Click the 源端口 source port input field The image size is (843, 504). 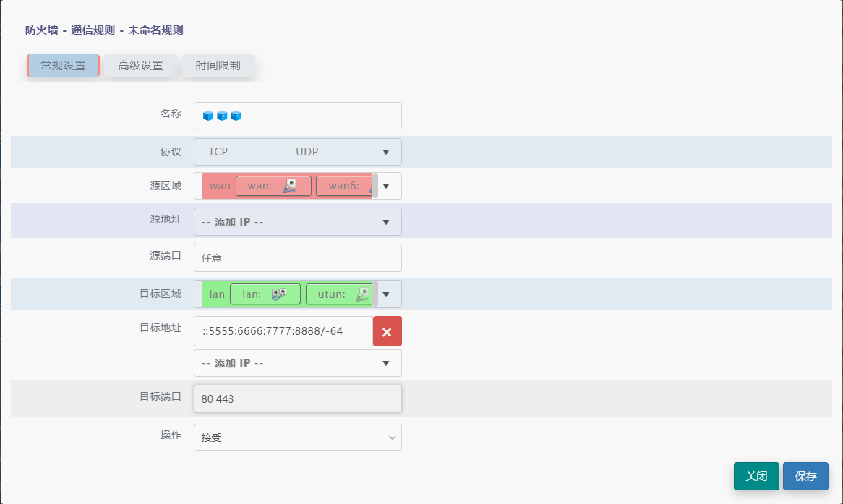(x=297, y=257)
